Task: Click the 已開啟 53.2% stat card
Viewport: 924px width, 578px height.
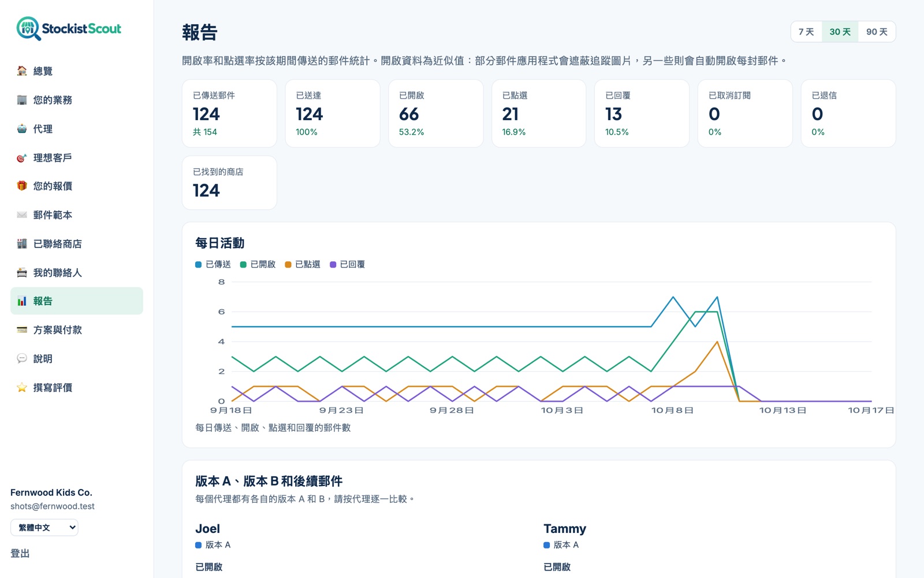Action: coord(436,113)
